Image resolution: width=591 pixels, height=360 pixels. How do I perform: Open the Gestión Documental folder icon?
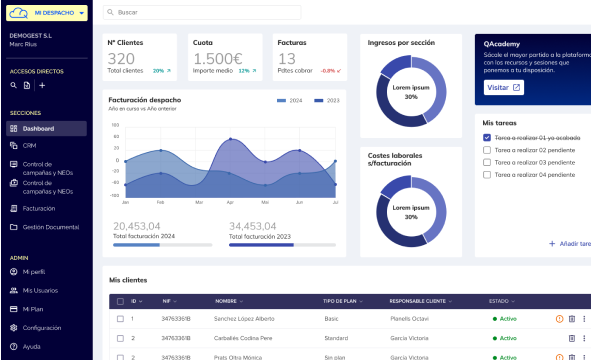click(x=14, y=227)
